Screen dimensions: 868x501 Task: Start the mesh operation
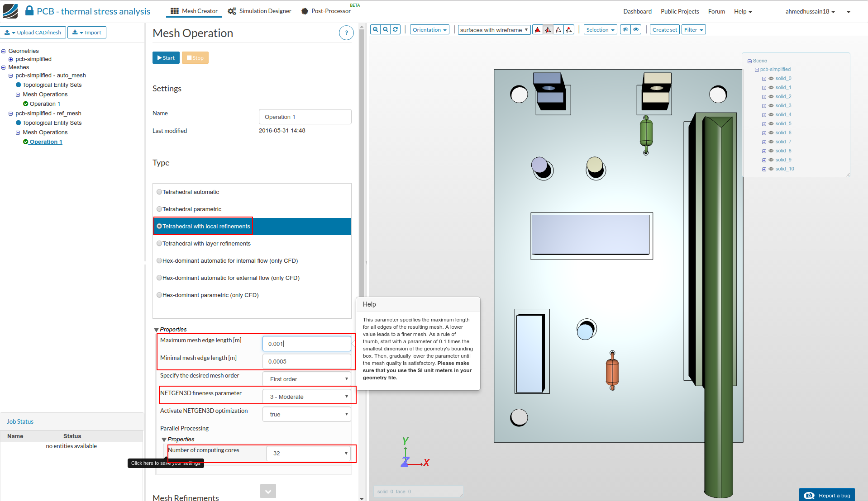tap(166, 58)
